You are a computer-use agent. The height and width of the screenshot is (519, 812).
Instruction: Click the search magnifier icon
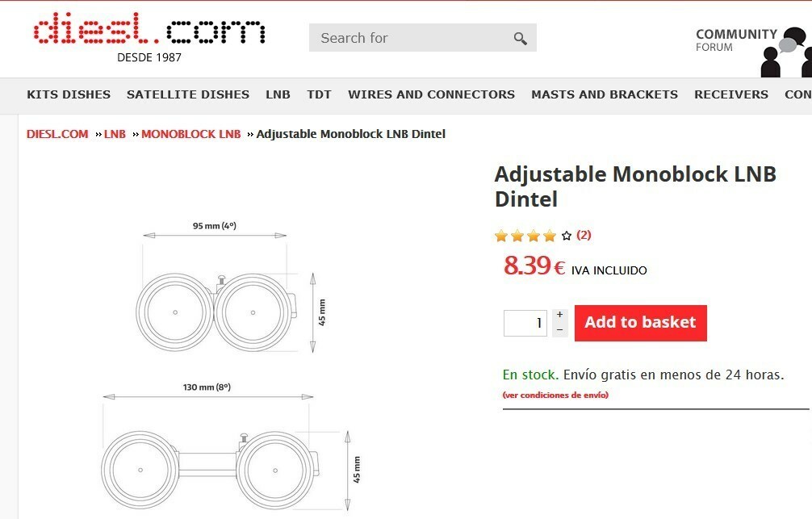[520, 38]
